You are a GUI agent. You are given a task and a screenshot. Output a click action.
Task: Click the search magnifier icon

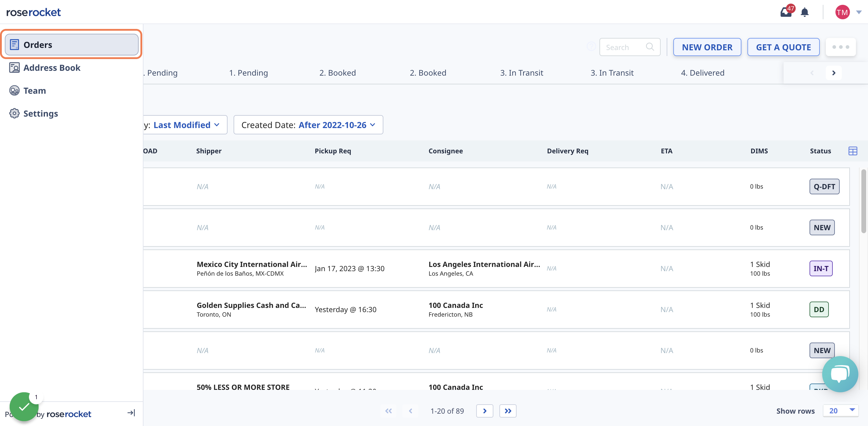[x=650, y=47]
